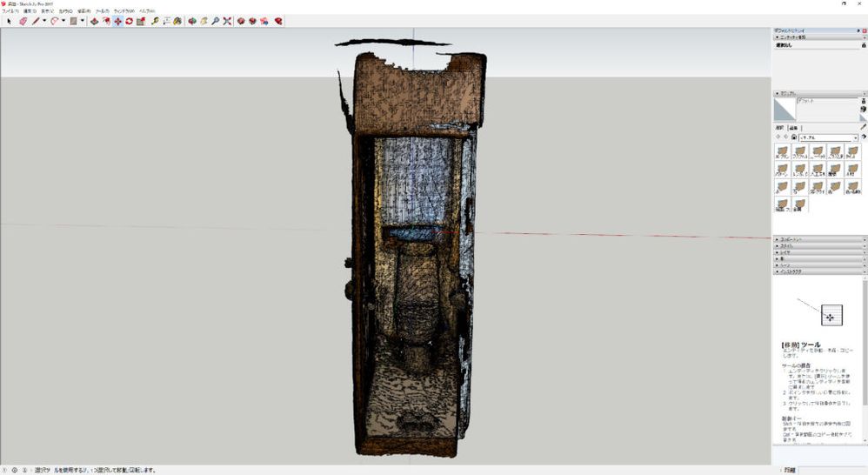868x475 pixels.
Task: Click the material name field デフォルト
Action: coord(827,101)
